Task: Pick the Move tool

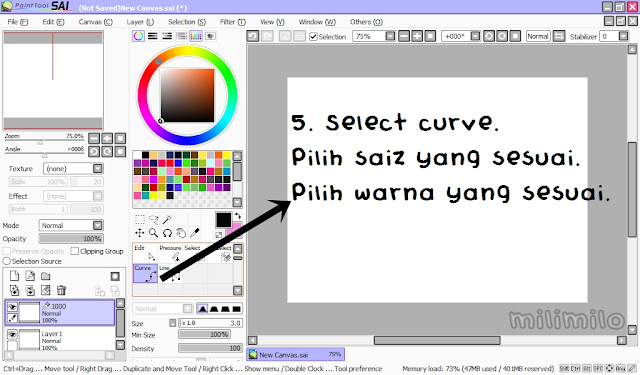Action: click(140, 233)
